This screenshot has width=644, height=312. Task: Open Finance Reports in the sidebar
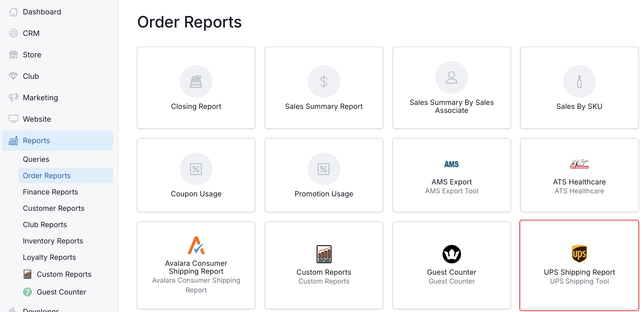pyautogui.click(x=50, y=192)
